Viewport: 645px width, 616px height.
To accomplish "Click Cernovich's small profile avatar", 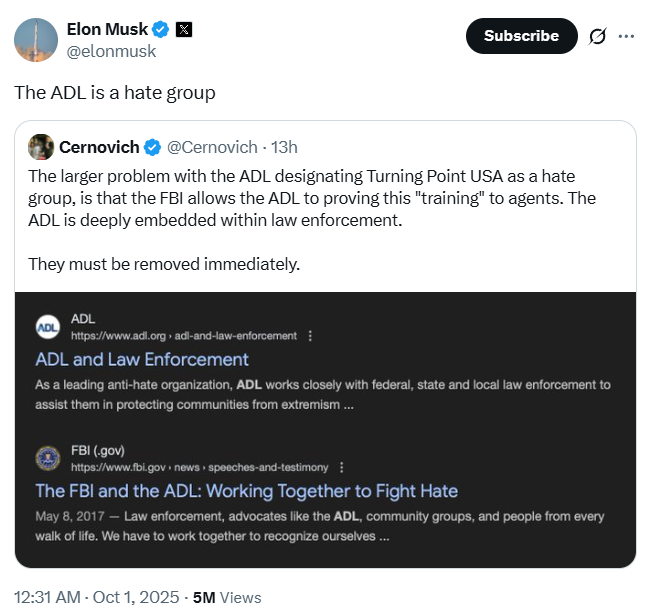I will 41,147.
